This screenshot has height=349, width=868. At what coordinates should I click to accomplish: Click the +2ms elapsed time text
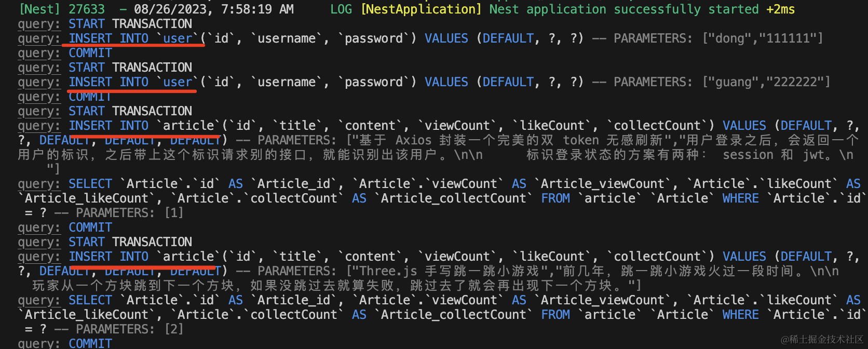(x=780, y=9)
